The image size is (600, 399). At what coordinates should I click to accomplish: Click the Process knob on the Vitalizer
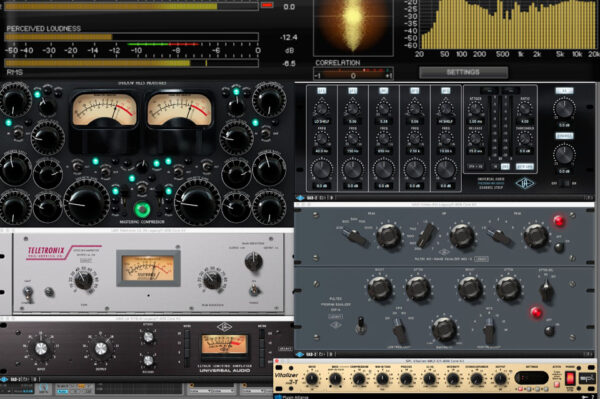pyautogui.click(x=406, y=379)
